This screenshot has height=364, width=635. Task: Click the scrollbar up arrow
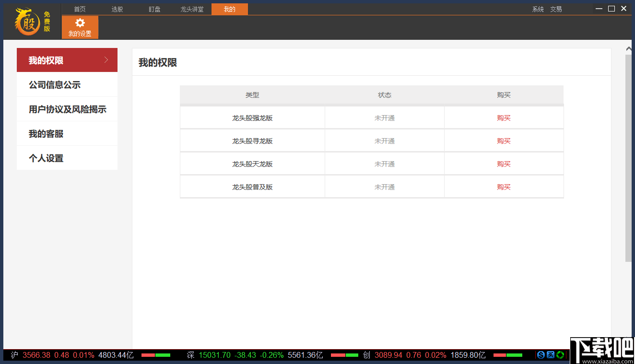pos(629,48)
